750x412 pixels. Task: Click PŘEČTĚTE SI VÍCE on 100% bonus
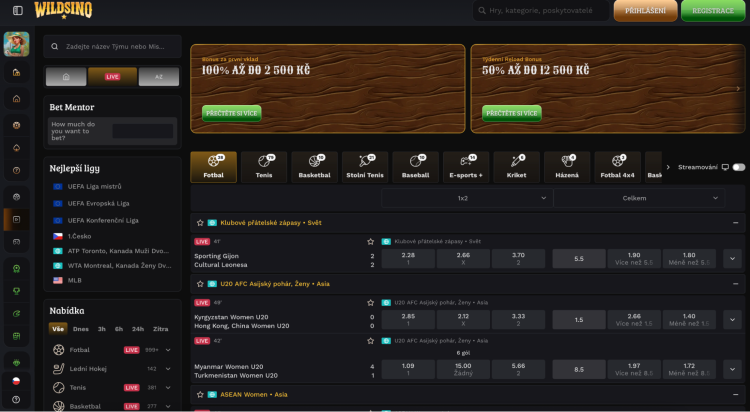[x=232, y=113]
